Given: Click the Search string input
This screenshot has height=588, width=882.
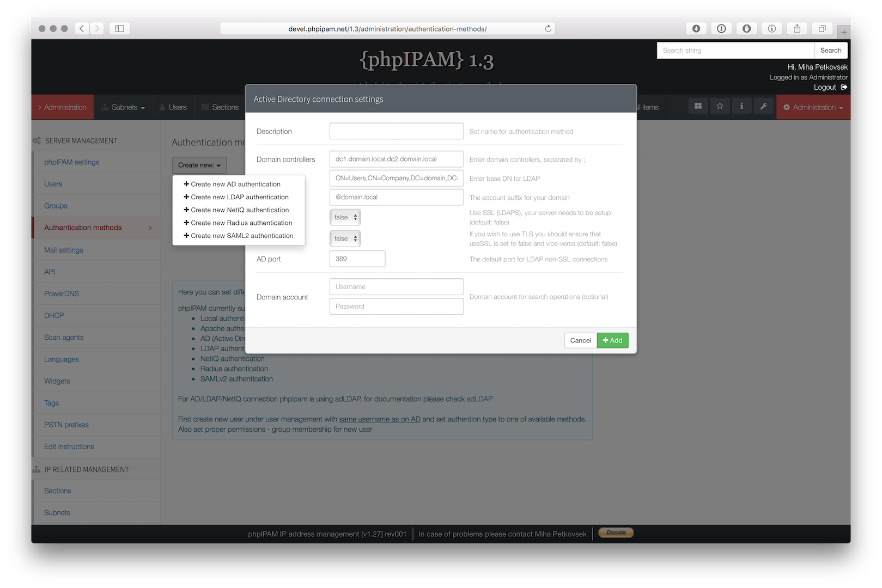Looking at the screenshot, I should coord(735,50).
